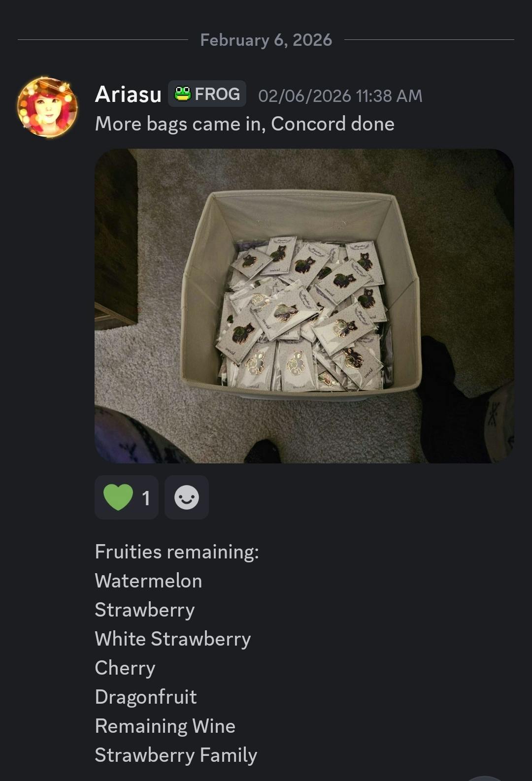Click the Ariasu username
The height and width of the screenshot is (781, 532).
(x=128, y=94)
